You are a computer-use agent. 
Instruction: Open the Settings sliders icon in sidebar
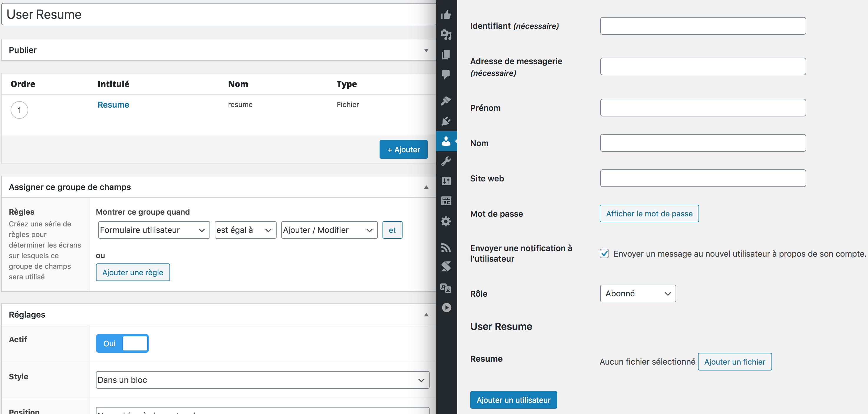pos(446,181)
